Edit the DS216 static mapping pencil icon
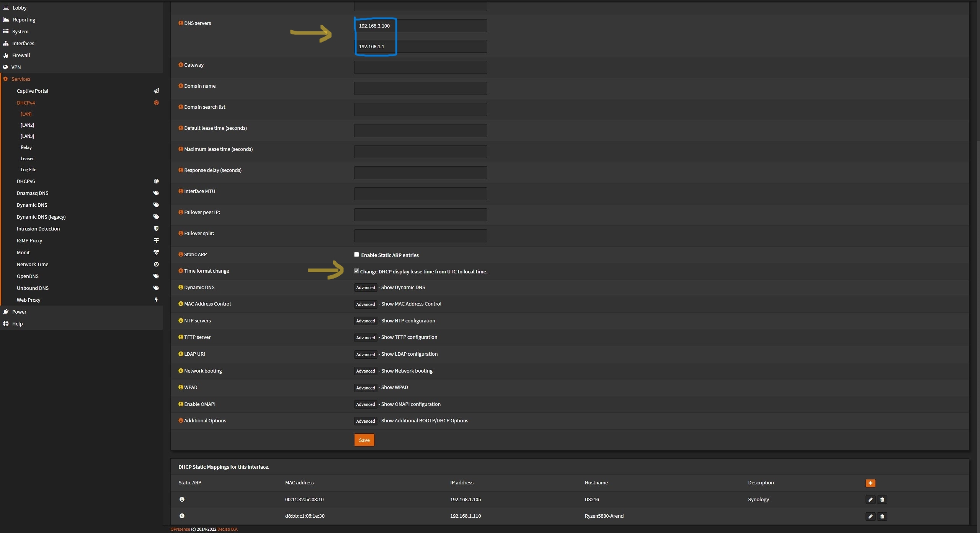 click(870, 500)
